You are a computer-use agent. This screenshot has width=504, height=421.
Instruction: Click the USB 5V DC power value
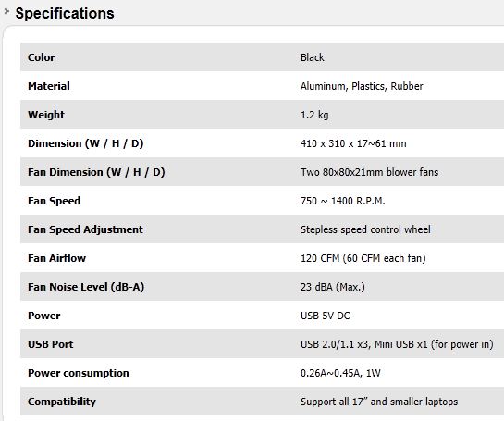[325, 316]
